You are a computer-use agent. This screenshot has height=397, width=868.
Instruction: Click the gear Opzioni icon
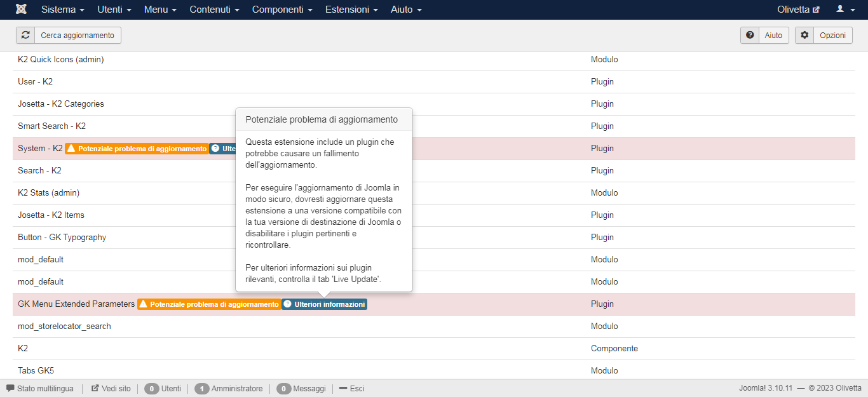pos(804,36)
